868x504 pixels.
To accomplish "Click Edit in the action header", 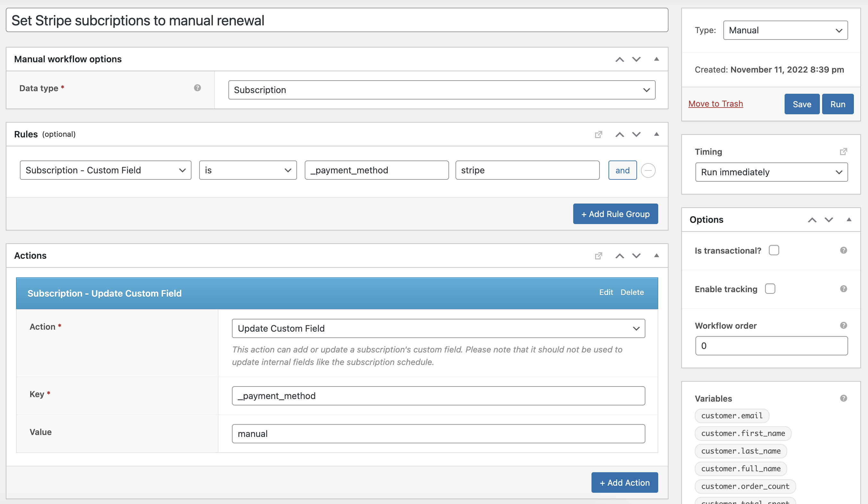I will click(x=606, y=292).
